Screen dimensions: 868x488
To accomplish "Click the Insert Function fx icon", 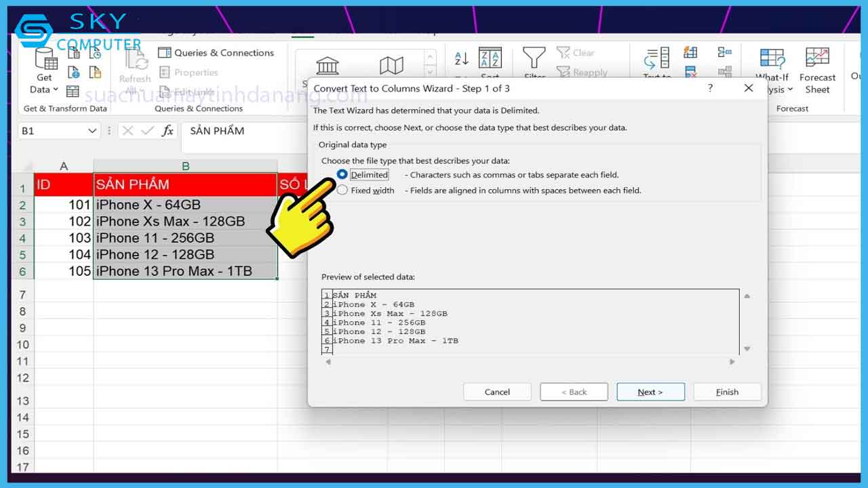I will point(167,131).
